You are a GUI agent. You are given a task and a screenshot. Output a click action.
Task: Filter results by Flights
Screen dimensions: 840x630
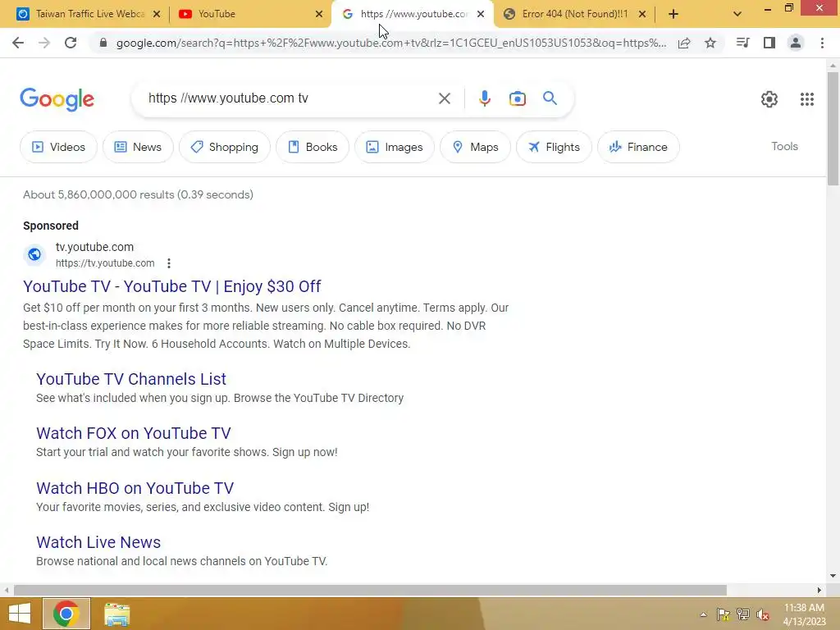tap(554, 147)
